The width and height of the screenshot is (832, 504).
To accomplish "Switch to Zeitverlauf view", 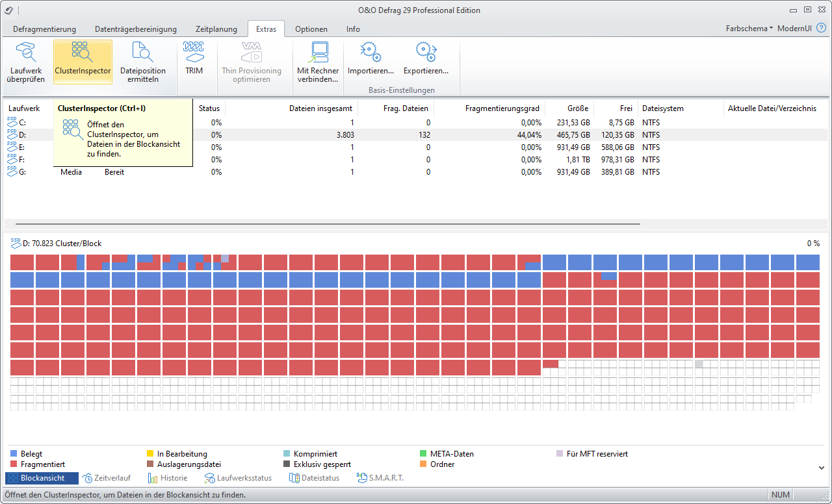I will point(107,478).
